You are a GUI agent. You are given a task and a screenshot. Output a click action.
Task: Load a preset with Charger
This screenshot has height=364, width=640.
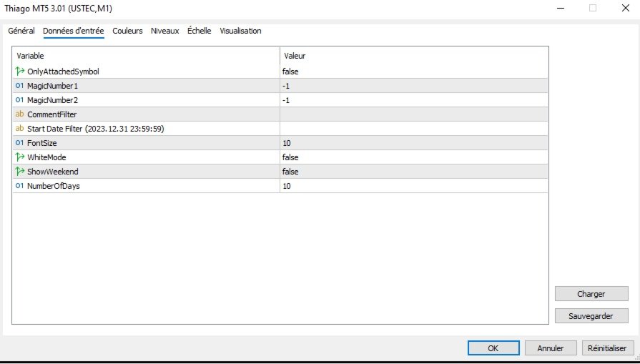pyautogui.click(x=591, y=294)
